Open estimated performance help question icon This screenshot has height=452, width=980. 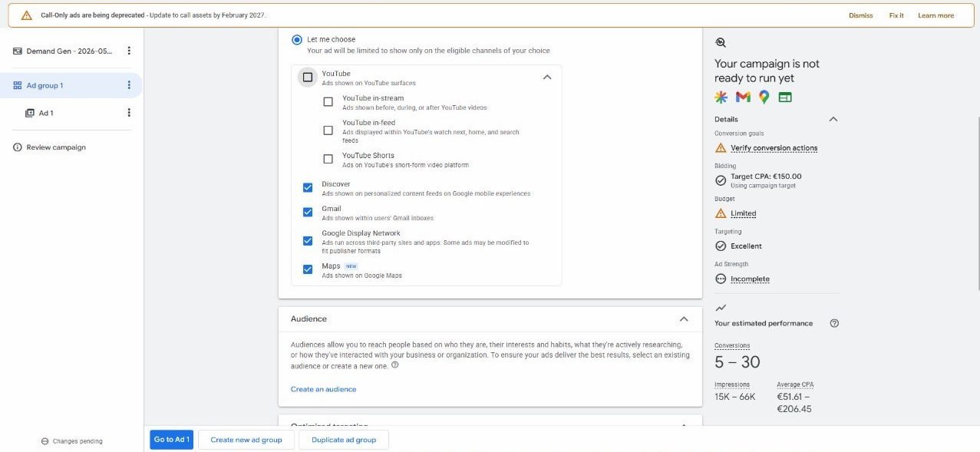click(x=834, y=323)
